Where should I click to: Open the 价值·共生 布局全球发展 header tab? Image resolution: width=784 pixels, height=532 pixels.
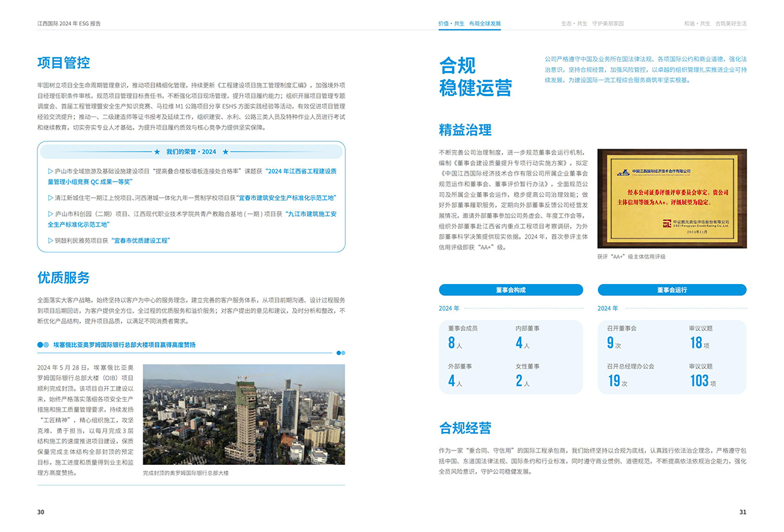[x=470, y=24]
